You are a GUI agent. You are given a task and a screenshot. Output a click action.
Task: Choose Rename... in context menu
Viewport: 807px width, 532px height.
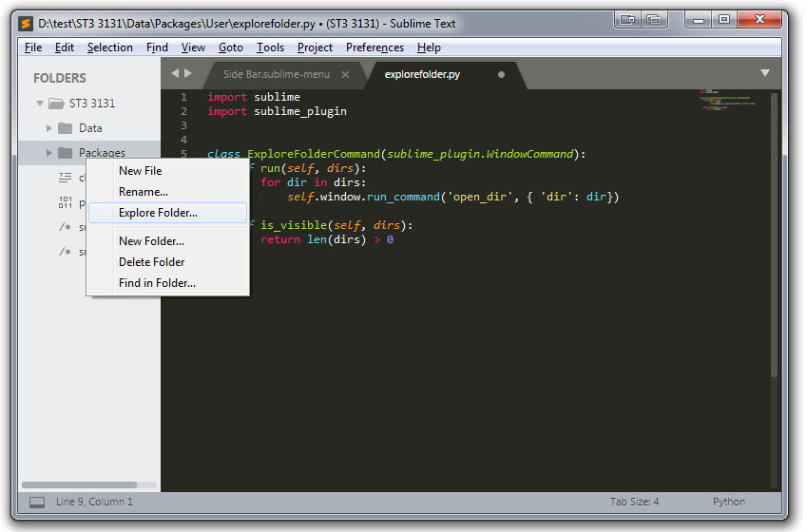tap(168, 192)
